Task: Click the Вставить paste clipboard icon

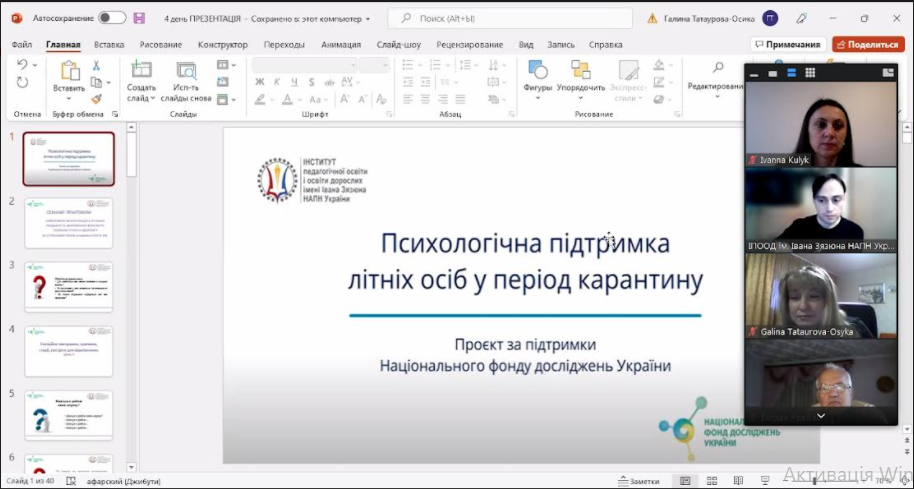Action: click(69, 72)
